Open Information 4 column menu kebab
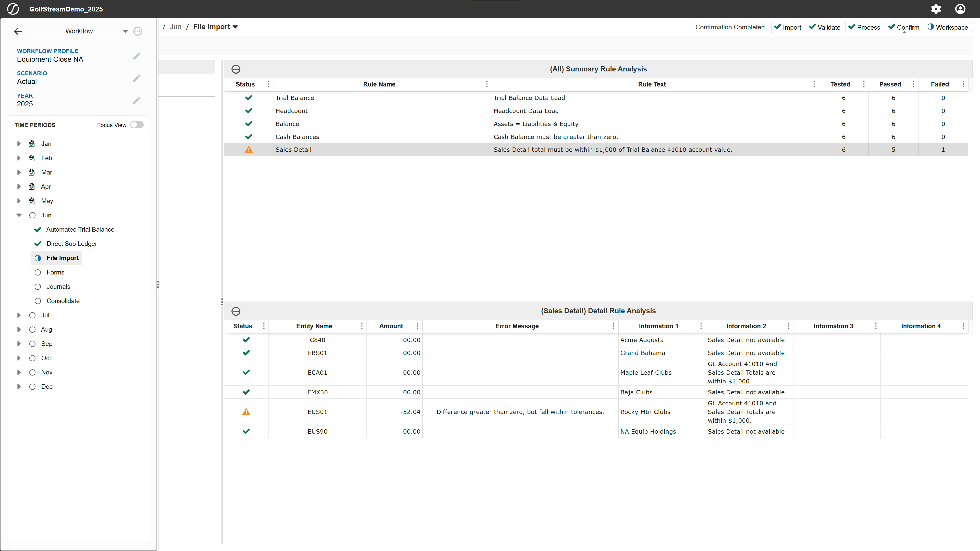980x551 pixels. pos(963,326)
